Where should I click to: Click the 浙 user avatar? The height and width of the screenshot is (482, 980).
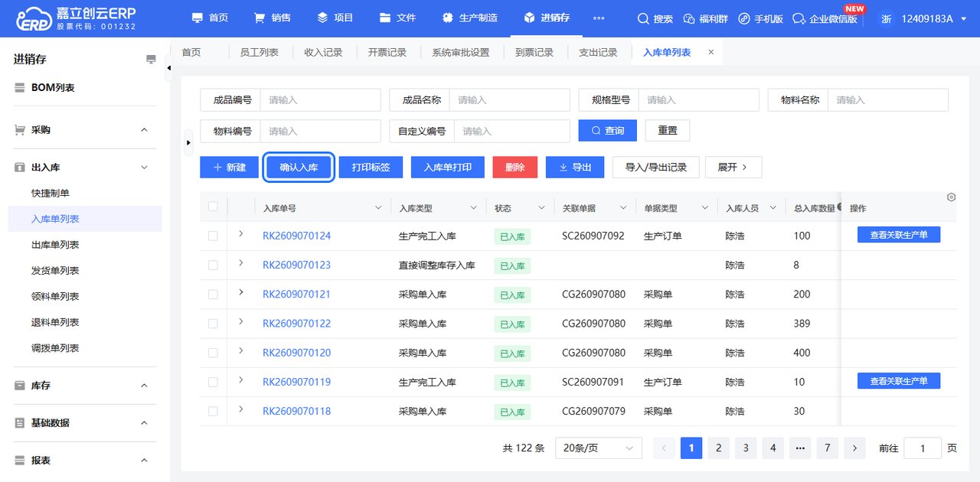886,18
